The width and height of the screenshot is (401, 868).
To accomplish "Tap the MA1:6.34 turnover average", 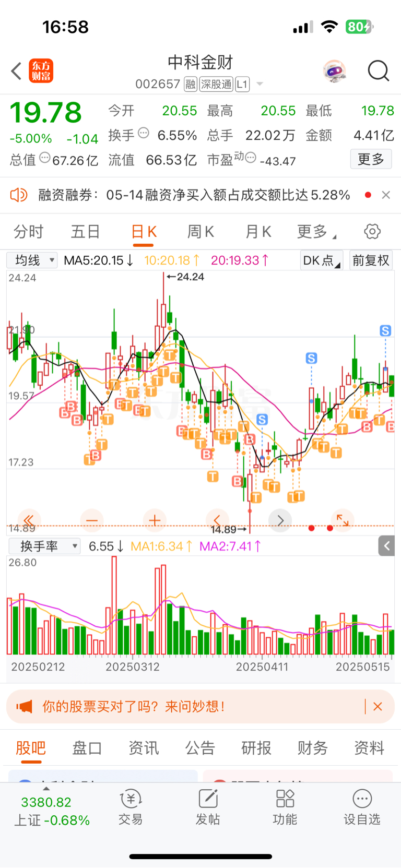I will [161, 546].
